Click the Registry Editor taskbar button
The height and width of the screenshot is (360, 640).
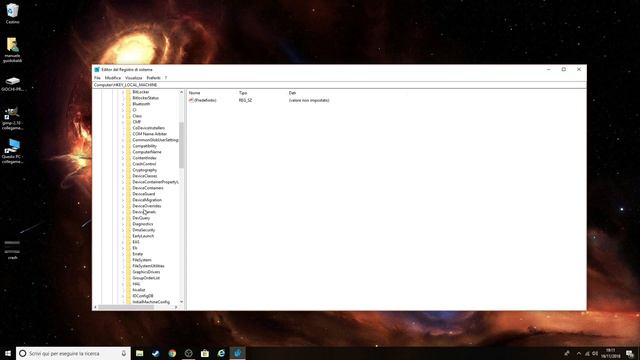(238, 353)
